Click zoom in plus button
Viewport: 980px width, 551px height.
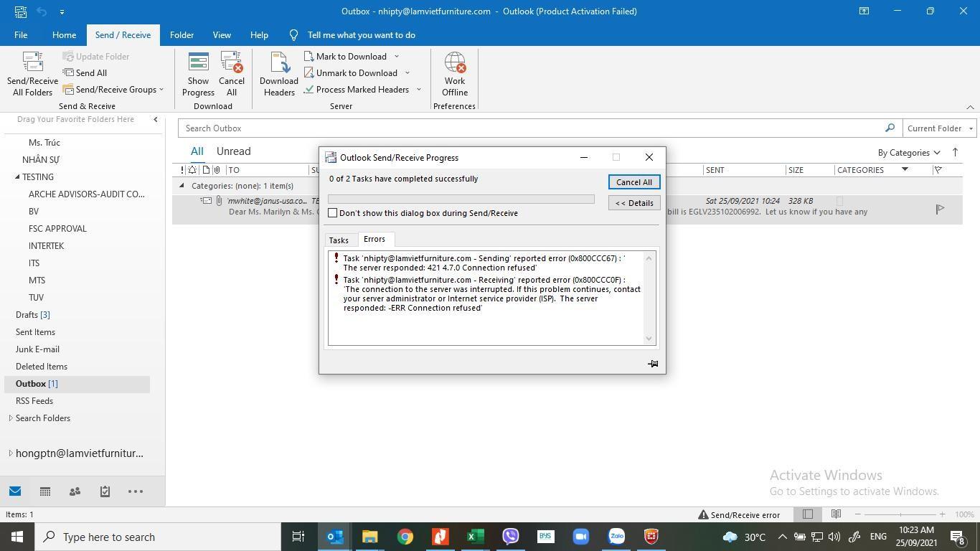click(x=942, y=514)
